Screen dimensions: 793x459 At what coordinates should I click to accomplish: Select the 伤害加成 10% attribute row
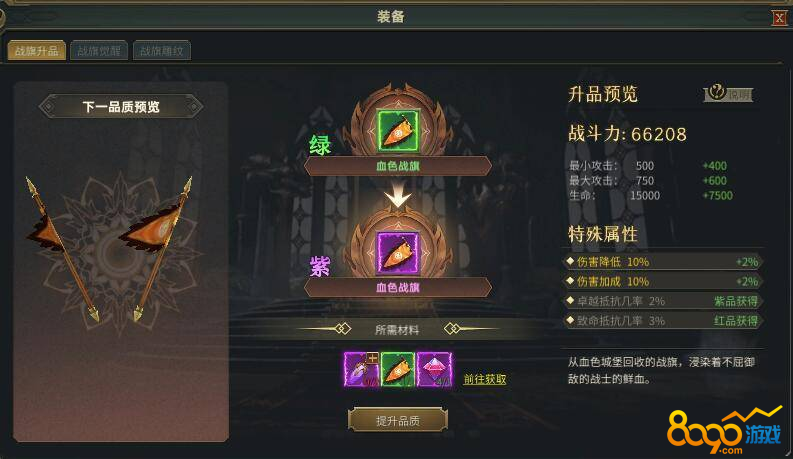(664, 282)
